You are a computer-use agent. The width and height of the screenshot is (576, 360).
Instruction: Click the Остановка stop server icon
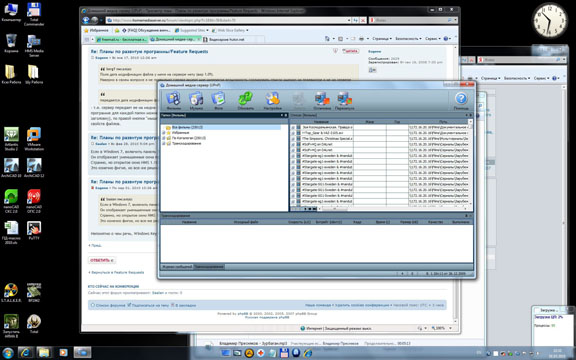click(x=322, y=101)
